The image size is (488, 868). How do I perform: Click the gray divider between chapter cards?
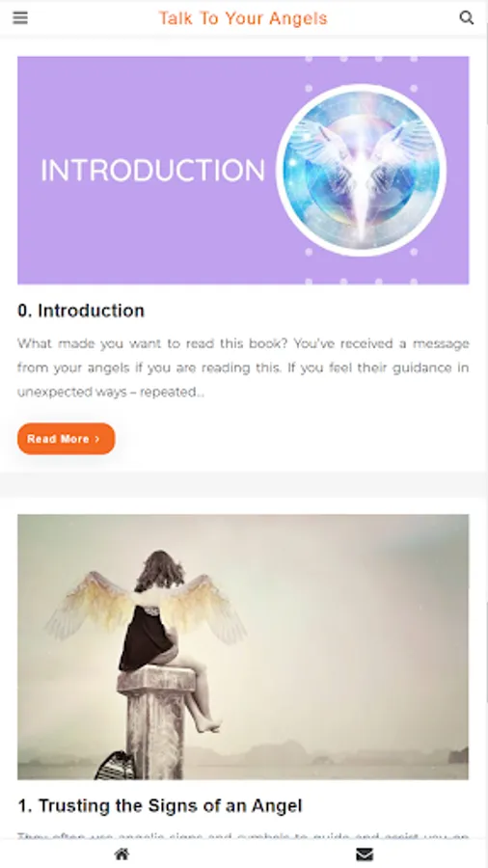pyautogui.click(x=243, y=484)
